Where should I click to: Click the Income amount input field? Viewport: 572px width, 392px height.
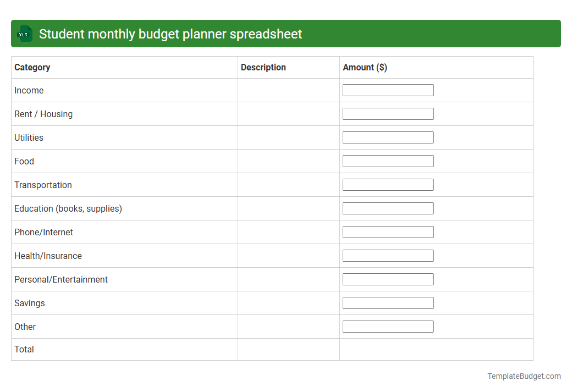click(x=388, y=90)
